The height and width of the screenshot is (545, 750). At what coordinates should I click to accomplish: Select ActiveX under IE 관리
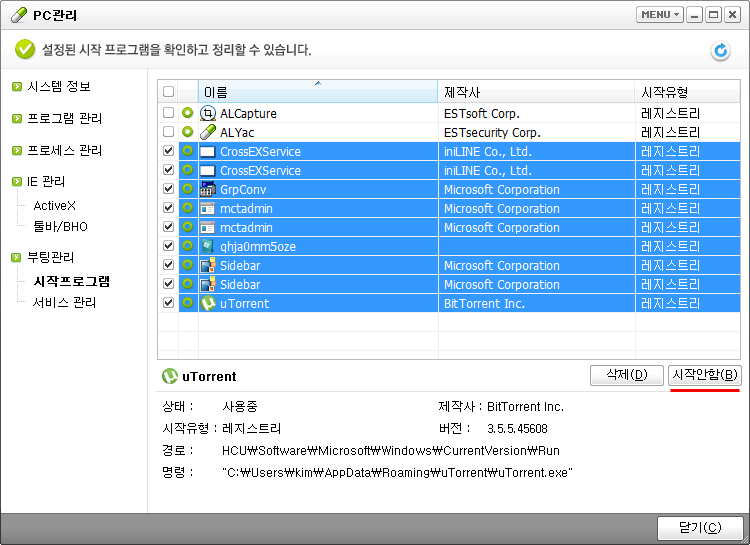coord(55,206)
